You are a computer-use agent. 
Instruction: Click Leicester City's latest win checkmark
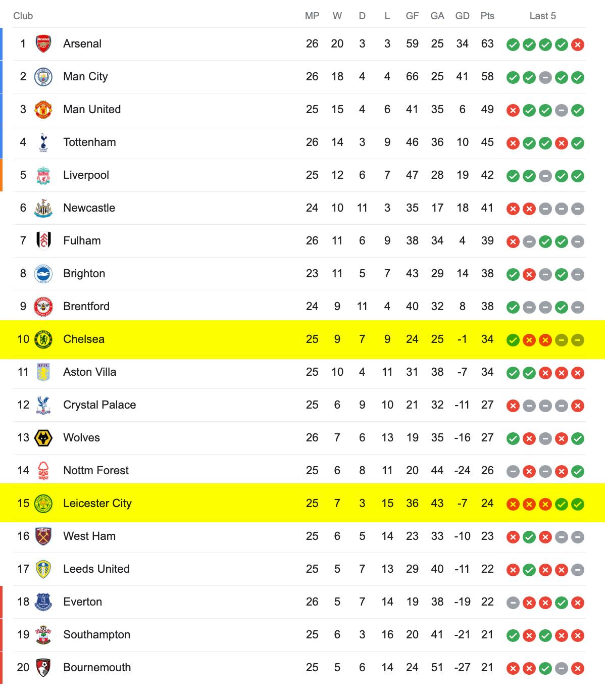(578, 504)
